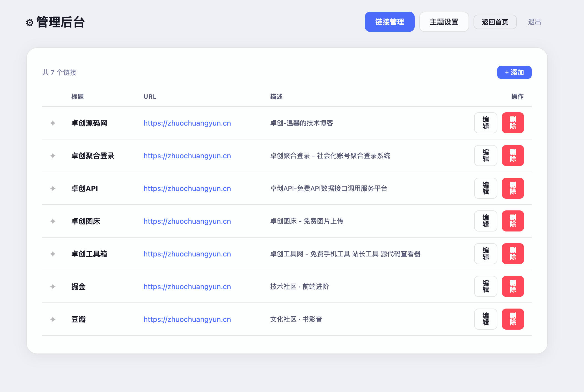Add a new link with + 添加
Image resolution: width=584 pixels, height=392 pixels.
(x=514, y=72)
